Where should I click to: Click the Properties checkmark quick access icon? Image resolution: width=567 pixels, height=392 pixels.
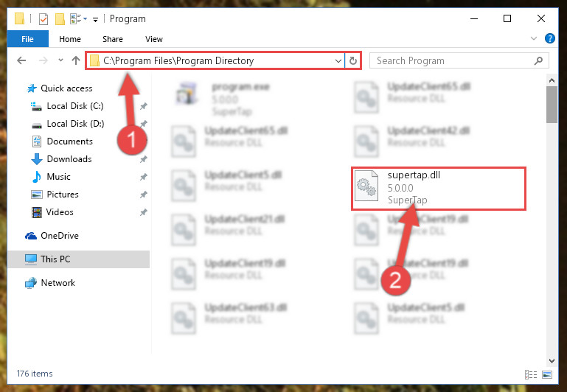[x=44, y=18]
